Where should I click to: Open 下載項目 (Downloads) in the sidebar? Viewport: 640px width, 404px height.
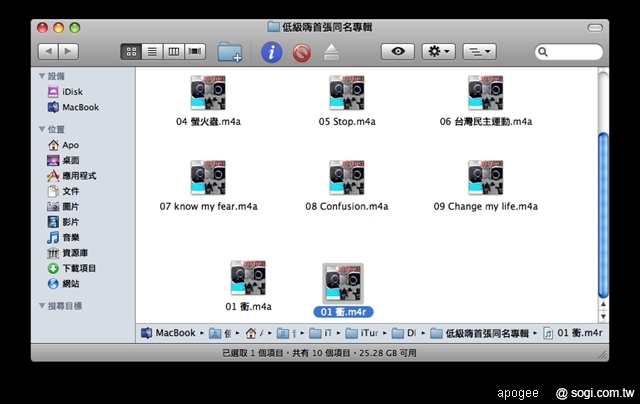point(72,268)
